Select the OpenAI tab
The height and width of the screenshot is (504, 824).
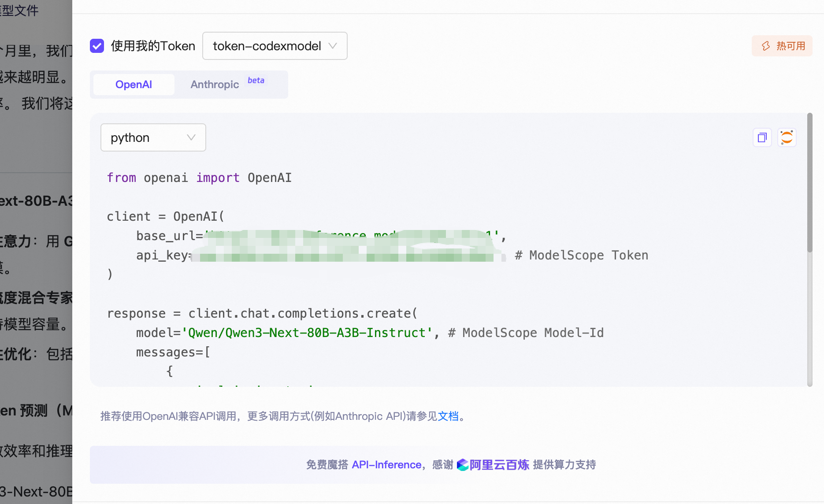pyautogui.click(x=133, y=84)
